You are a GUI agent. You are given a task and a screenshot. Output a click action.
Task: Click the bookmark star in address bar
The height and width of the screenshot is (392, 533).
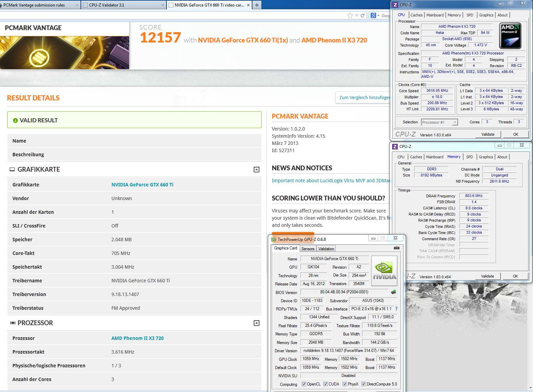(x=350, y=15)
